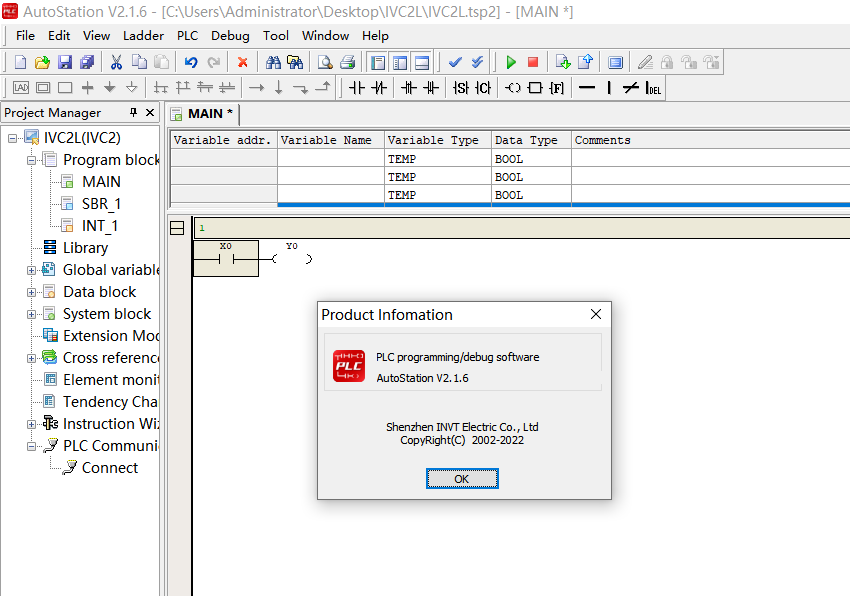Pin the Project Manager panel

point(134,113)
